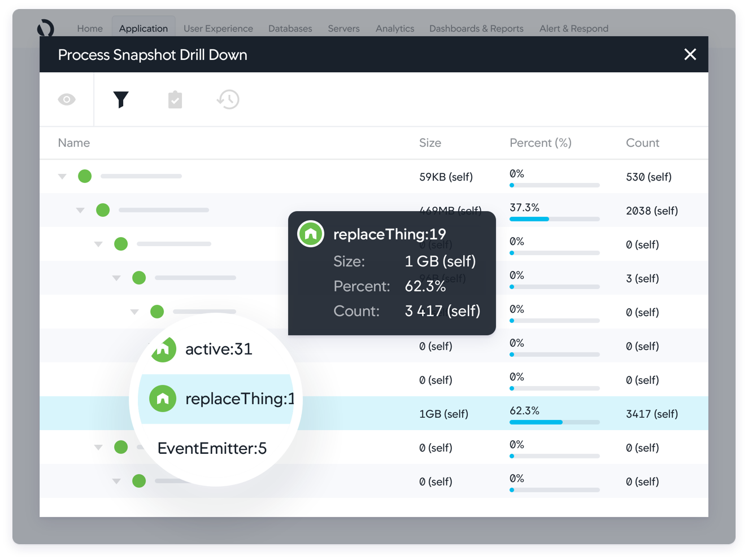Open the Home tab
This screenshot has height=560, width=748.
[x=90, y=28]
